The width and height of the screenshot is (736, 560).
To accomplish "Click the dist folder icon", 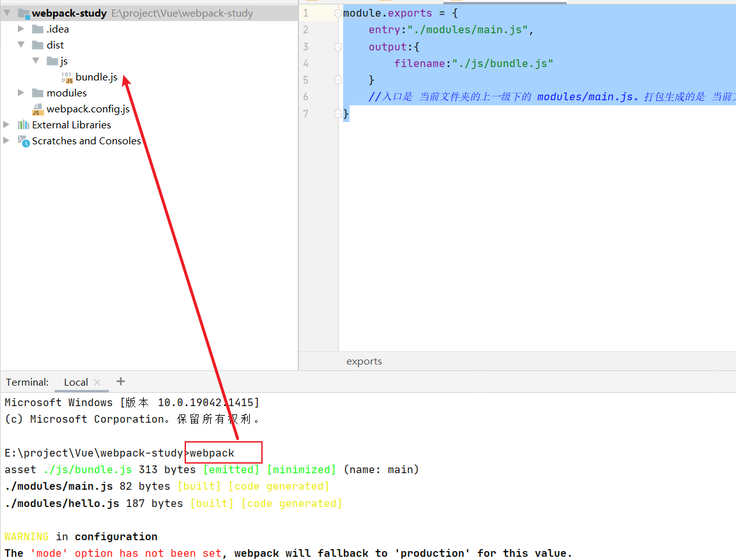I will pos(38,45).
